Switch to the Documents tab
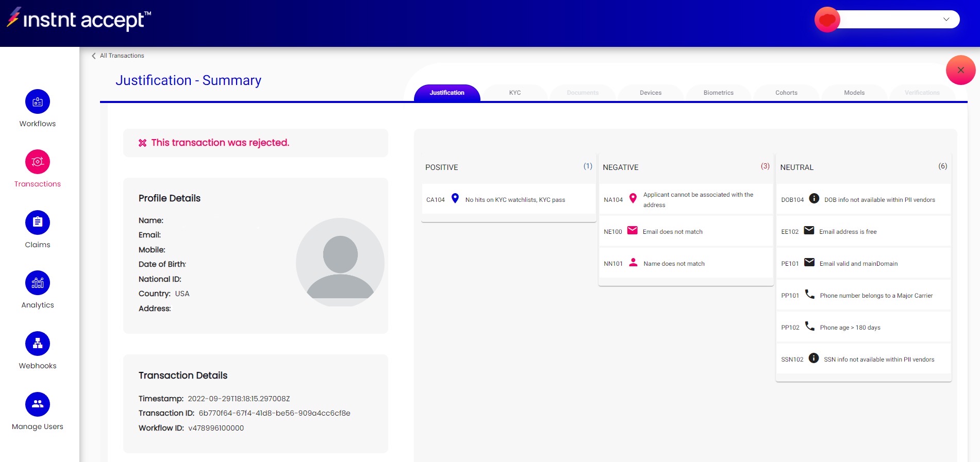This screenshot has width=980, height=462. (x=583, y=93)
